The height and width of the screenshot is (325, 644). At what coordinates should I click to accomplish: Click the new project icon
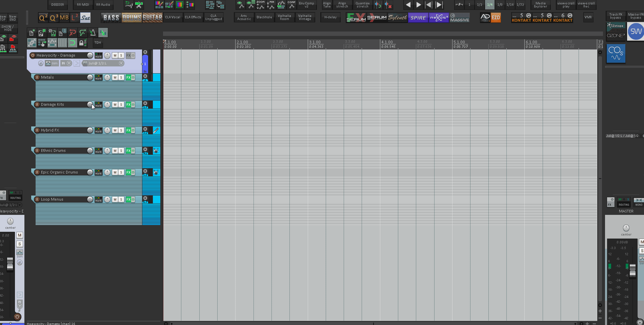tap(32, 33)
